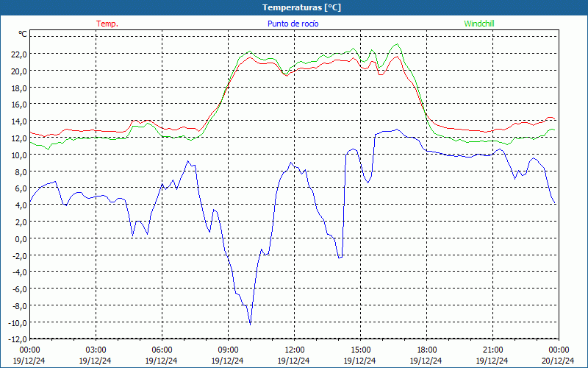The width and height of the screenshot is (588, 368).
Task: Click the -4,0 y-axis value
Action: [x=20, y=272]
